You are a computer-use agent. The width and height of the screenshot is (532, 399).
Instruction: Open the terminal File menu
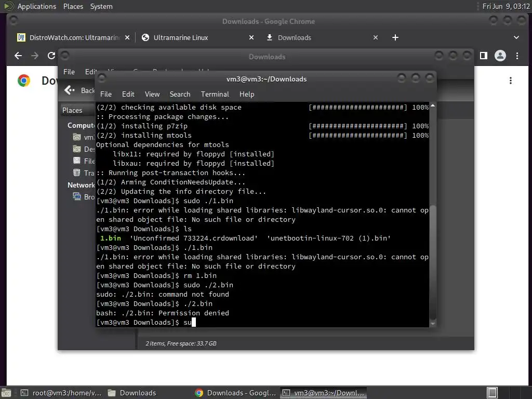pos(106,95)
